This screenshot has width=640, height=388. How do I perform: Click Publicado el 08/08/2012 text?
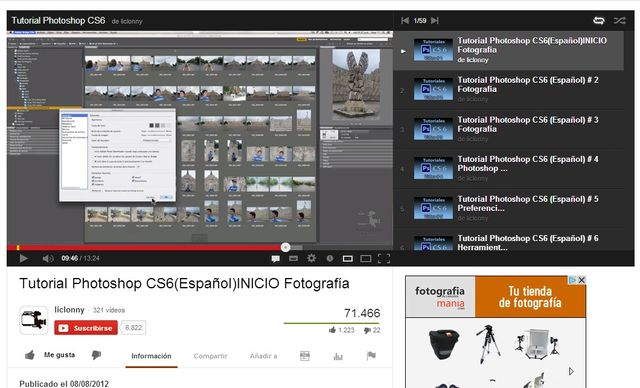(64, 384)
